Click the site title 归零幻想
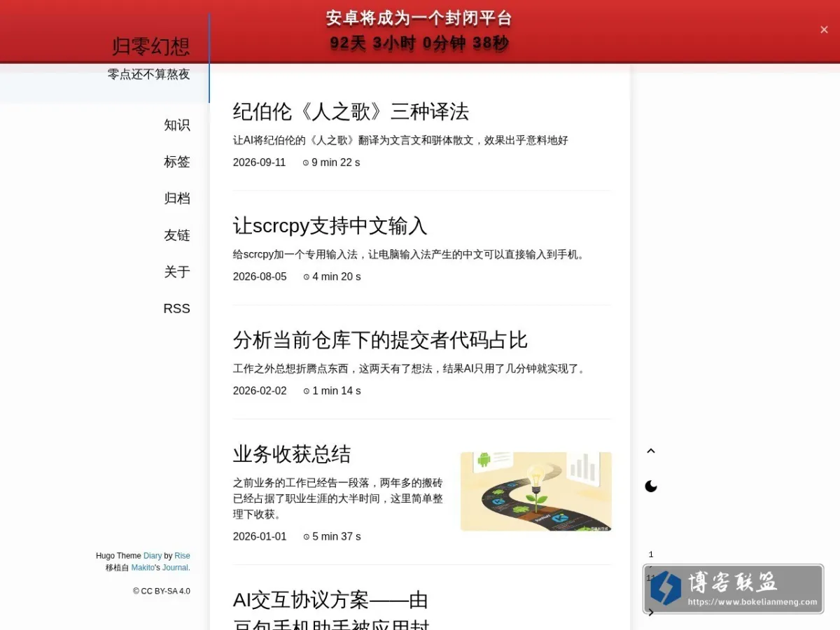This screenshot has height=630, width=840. point(150,46)
